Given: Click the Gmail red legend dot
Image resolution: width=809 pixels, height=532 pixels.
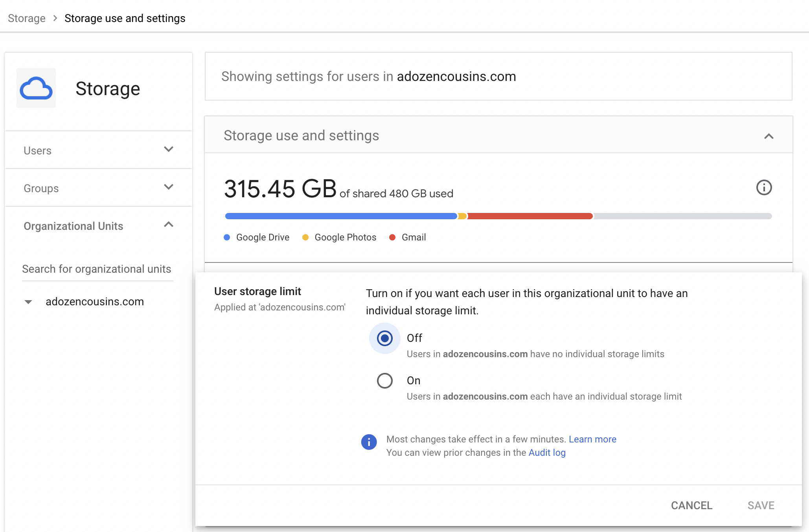Looking at the screenshot, I should coord(392,237).
